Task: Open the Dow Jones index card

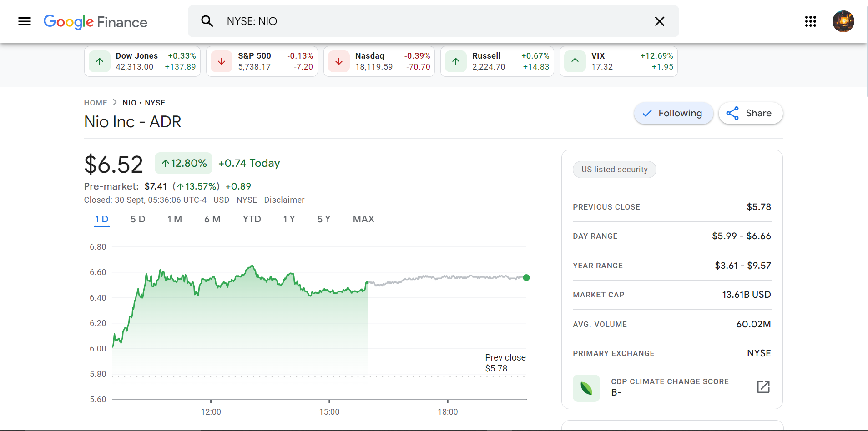Action: pos(142,61)
